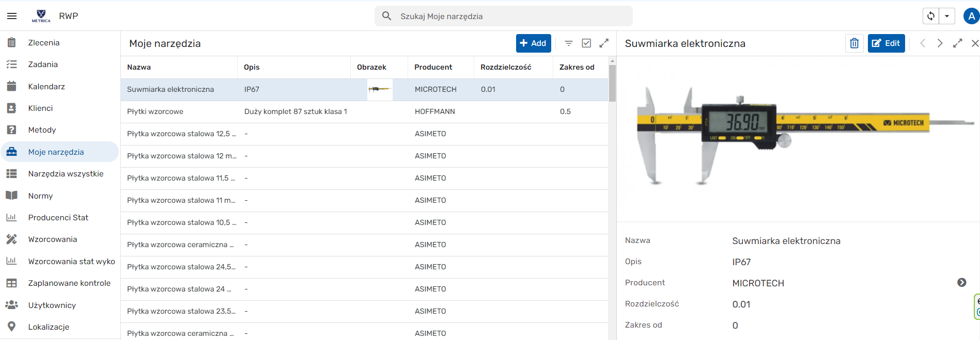Viewport: 980px width, 340px height.
Task: Click the delete trash icon
Action: (x=854, y=43)
